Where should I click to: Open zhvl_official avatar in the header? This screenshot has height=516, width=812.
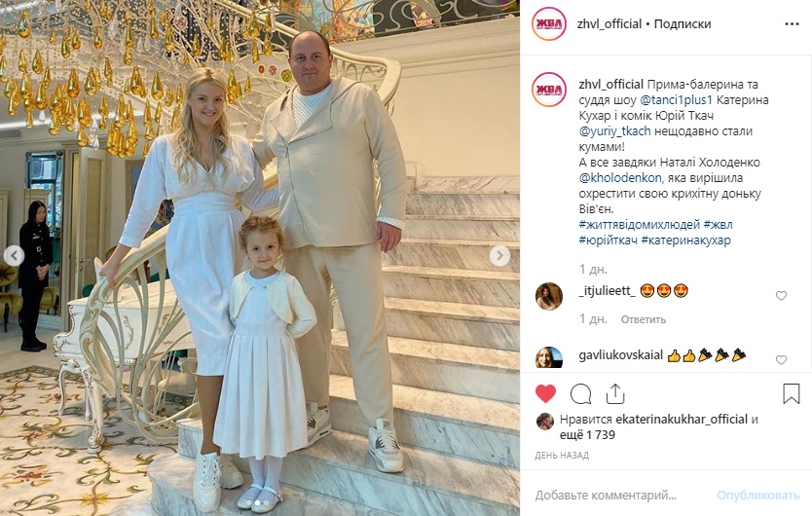(x=549, y=23)
